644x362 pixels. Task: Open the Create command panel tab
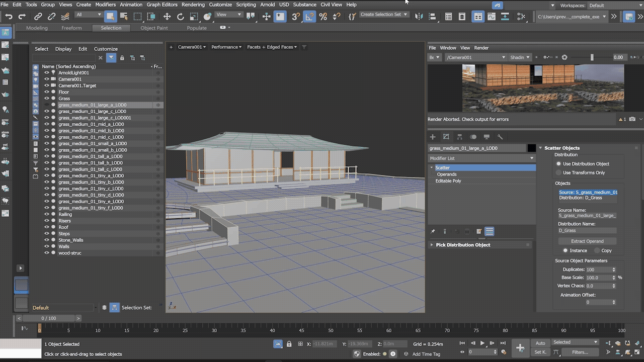tap(432, 137)
